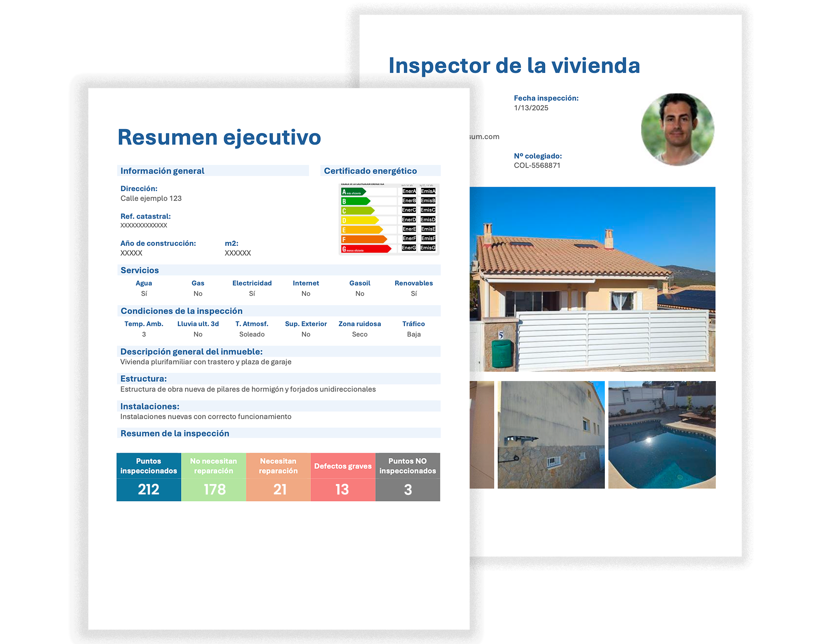The width and height of the screenshot is (830, 644).
Task: Click the inspector's circular profile photo
Action: (x=677, y=130)
